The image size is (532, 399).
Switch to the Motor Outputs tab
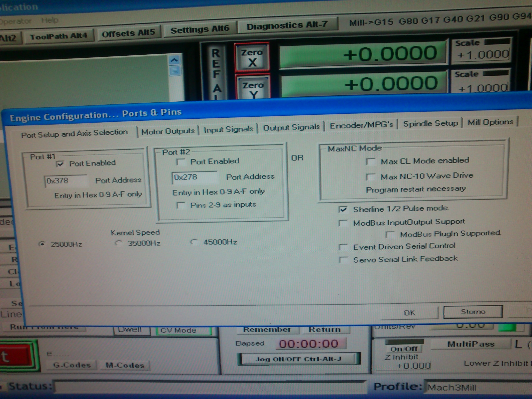tap(168, 131)
